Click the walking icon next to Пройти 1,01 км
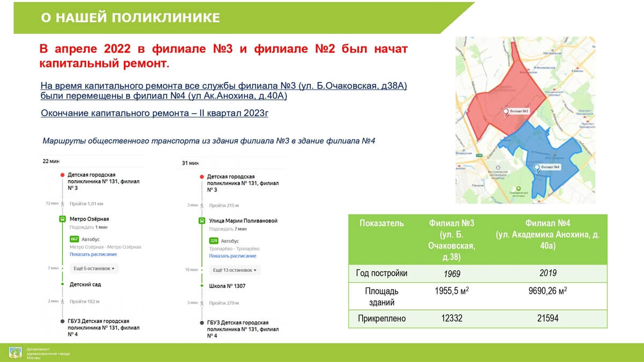 coord(63,204)
